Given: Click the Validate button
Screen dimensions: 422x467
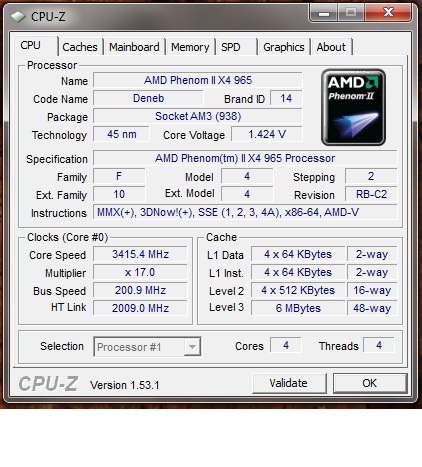Looking at the screenshot, I should 289,383.
